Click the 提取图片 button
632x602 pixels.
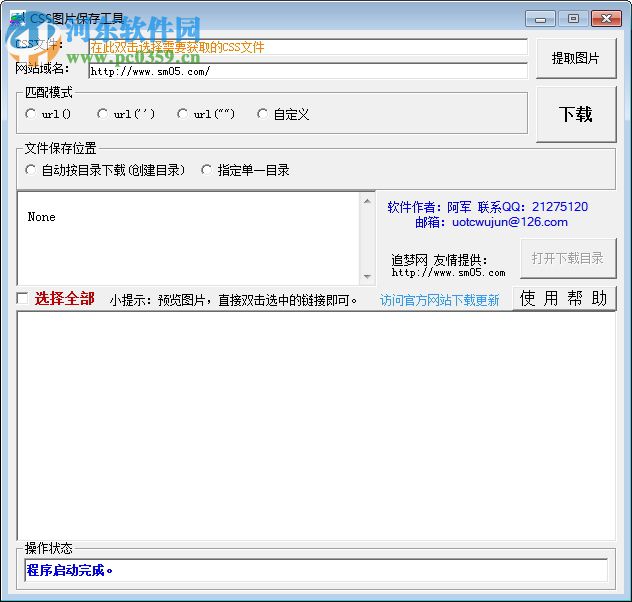pos(576,58)
